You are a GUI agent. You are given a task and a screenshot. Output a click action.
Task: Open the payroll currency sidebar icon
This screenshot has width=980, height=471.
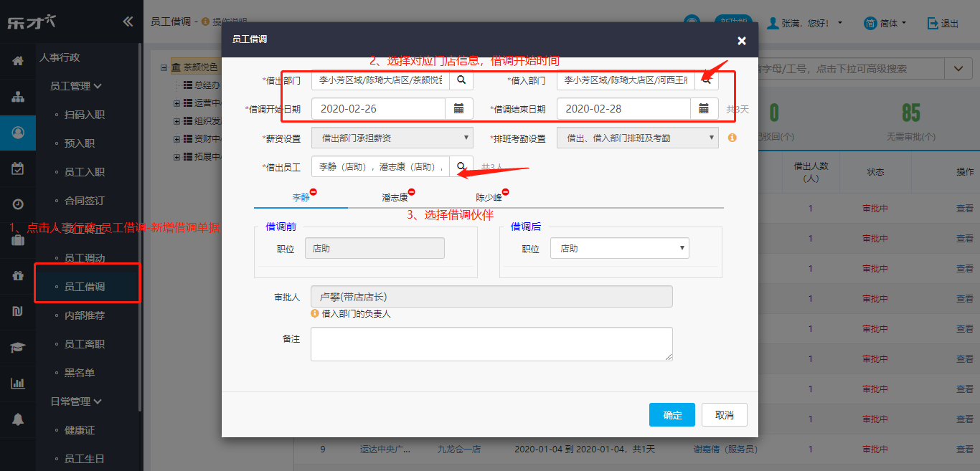[18, 311]
